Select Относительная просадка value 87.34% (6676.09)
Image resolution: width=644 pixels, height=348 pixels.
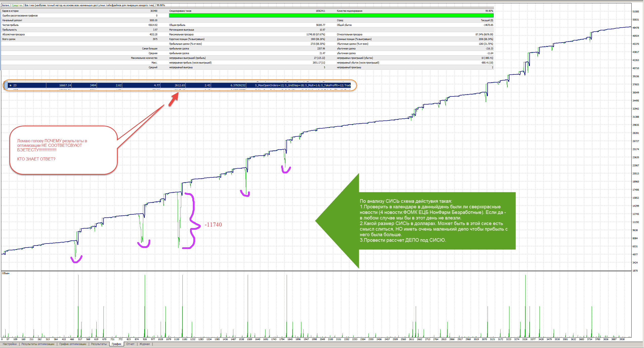[x=484, y=34]
